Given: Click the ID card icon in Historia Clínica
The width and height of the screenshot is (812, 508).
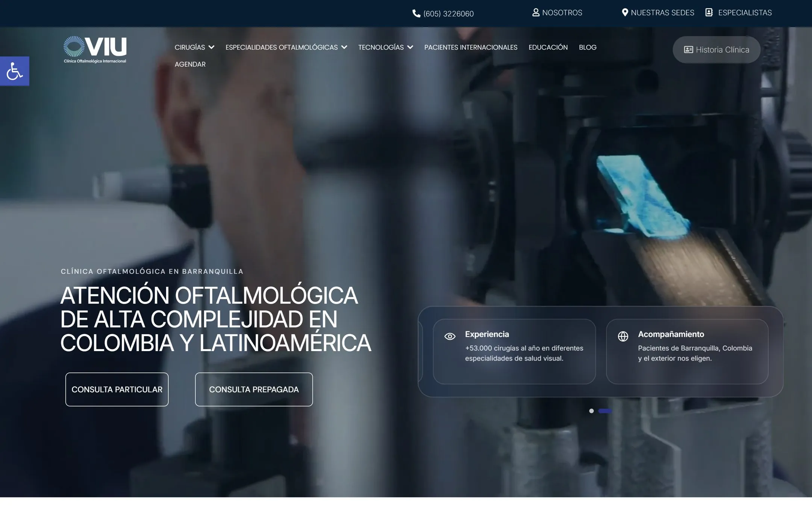Looking at the screenshot, I should [x=688, y=50].
